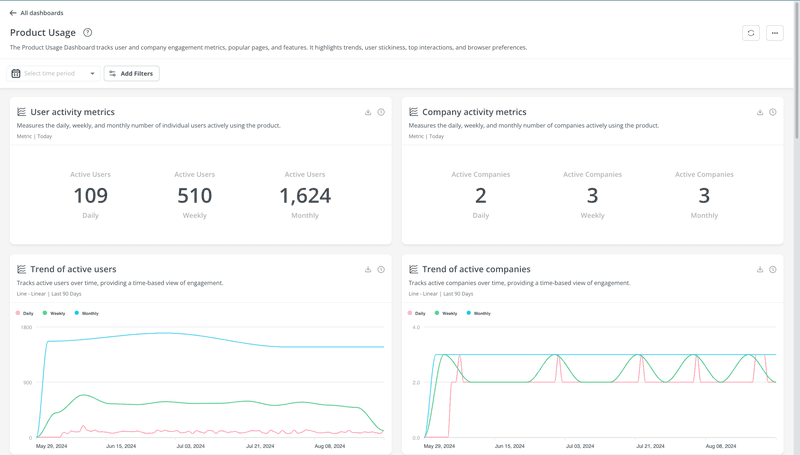The image size is (800, 455).
Task: Click the help icon beside Product Usage
Action: click(x=88, y=33)
